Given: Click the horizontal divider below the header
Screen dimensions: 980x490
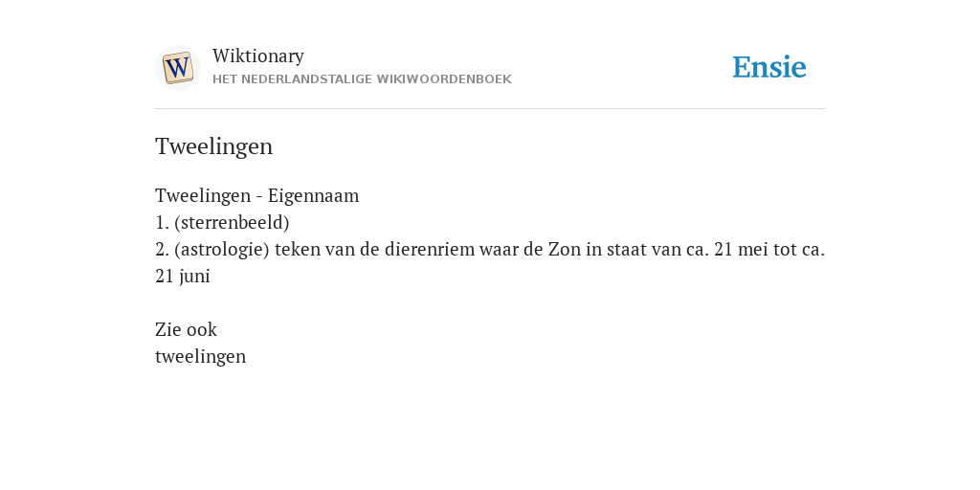Looking at the screenshot, I should click(x=490, y=109).
